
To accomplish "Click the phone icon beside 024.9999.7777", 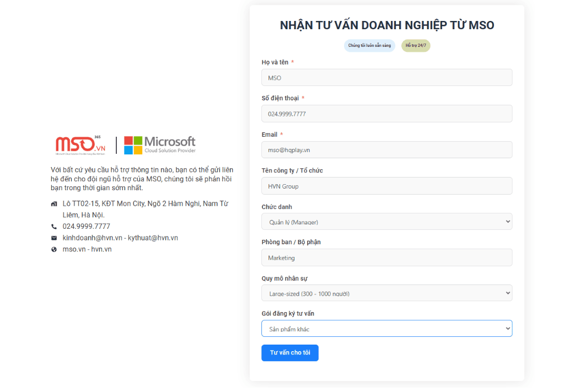I will click(54, 227).
